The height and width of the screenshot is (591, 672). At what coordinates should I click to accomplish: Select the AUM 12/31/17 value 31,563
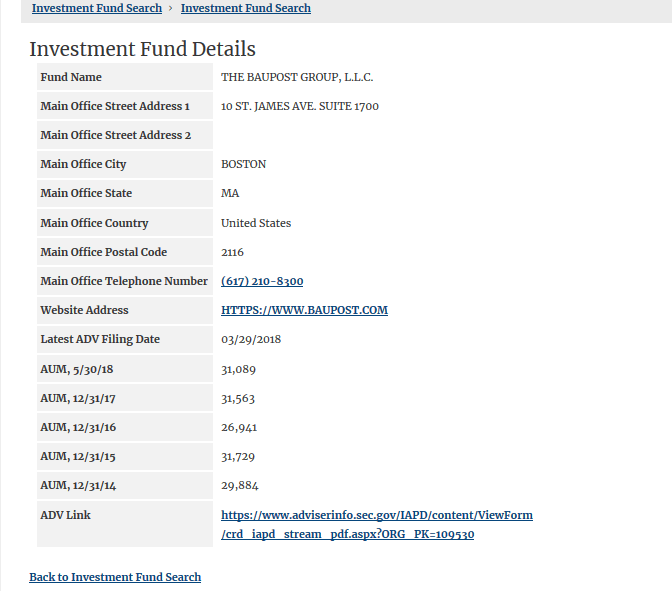(237, 398)
